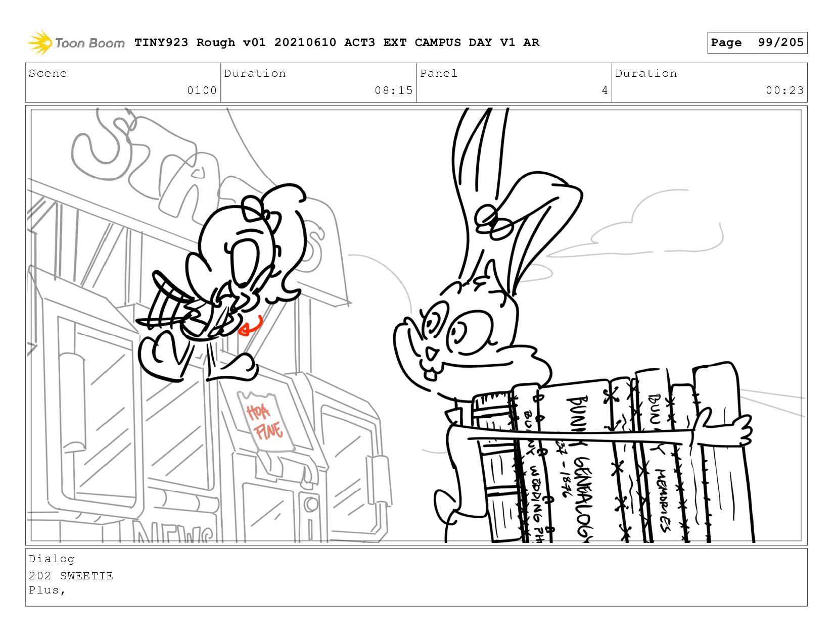Select the Dialog label
The image size is (834, 644).
[52, 559]
